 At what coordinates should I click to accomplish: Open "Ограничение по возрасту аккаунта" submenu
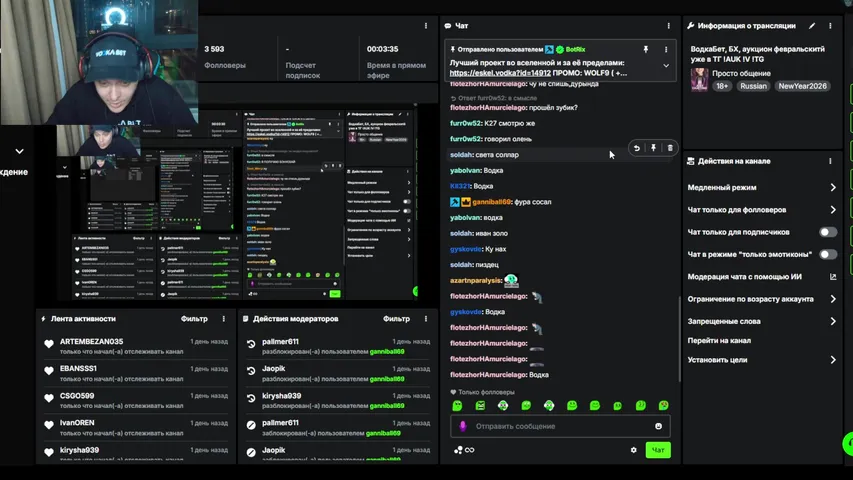[832, 299]
